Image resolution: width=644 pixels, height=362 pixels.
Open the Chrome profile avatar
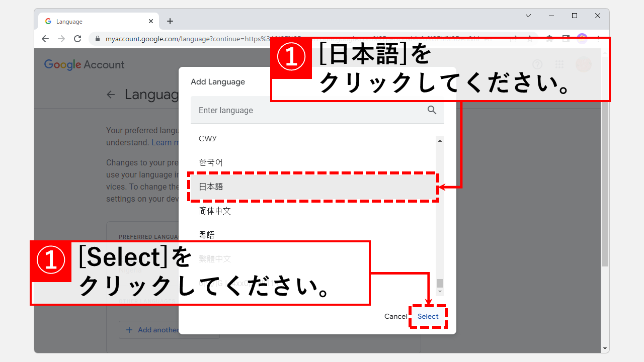click(x=582, y=38)
